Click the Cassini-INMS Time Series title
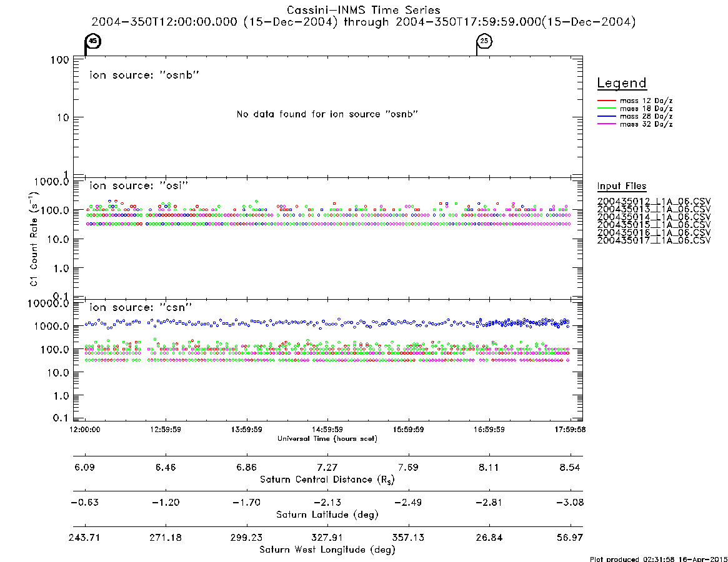This screenshot has height=562, width=728. point(364,10)
